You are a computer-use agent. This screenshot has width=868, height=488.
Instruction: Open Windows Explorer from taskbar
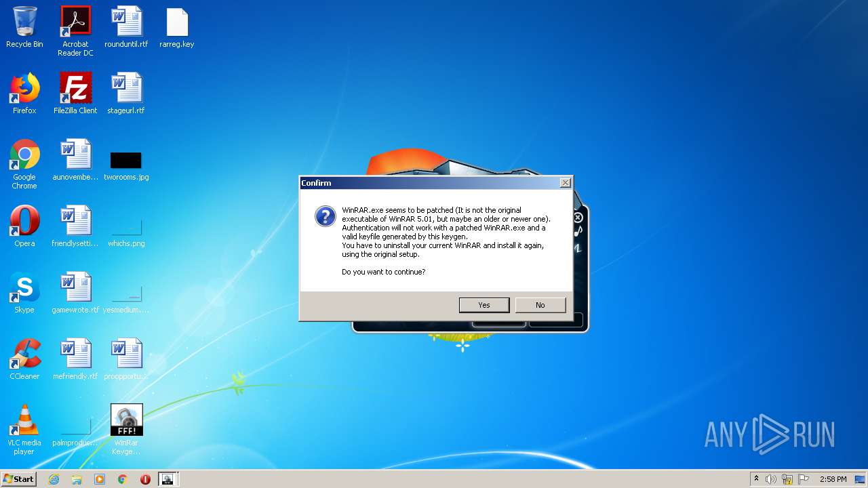tap(77, 479)
